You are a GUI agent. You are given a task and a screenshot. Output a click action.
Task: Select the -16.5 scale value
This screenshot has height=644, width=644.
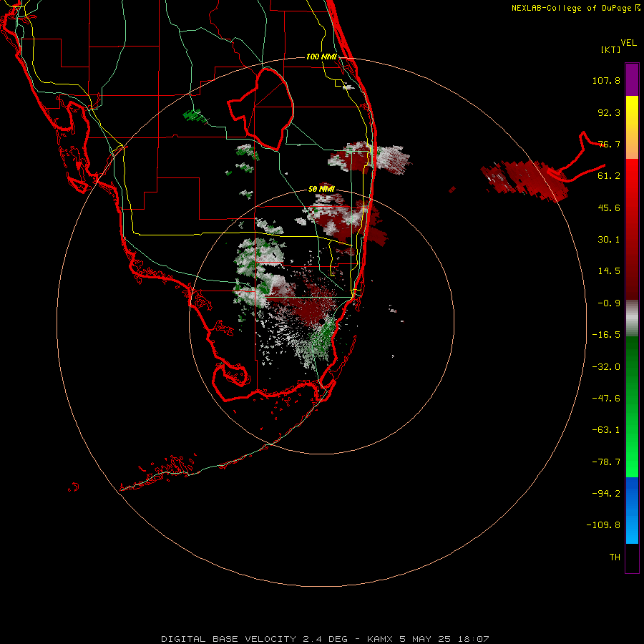click(606, 335)
